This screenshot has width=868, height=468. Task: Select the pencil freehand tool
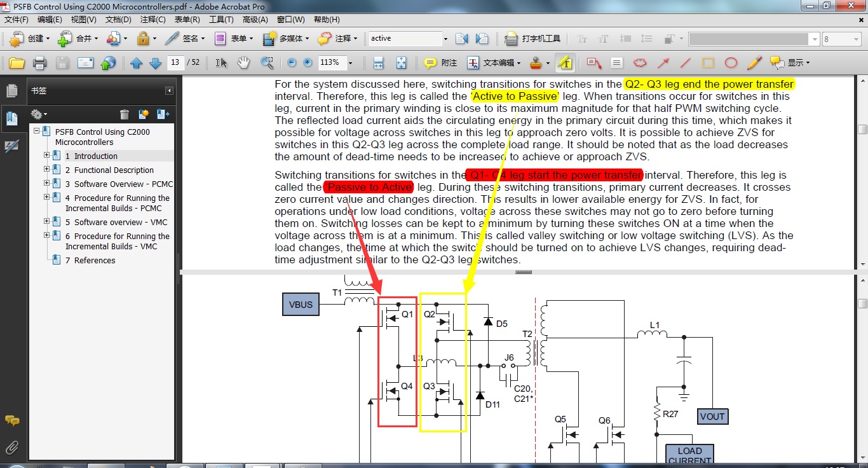(x=754, y=63)
